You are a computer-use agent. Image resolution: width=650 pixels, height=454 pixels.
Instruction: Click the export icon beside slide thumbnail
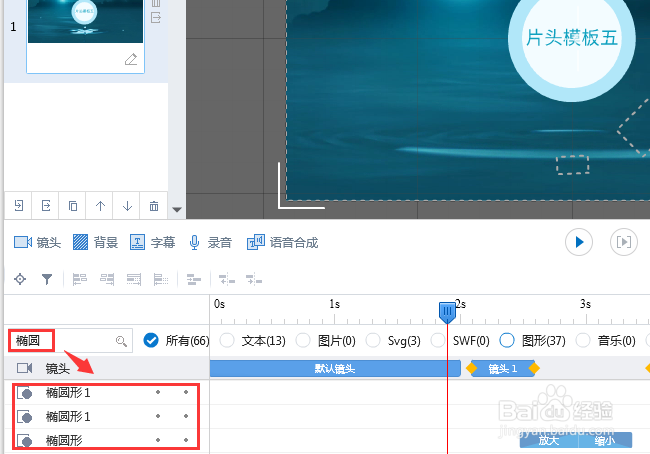(156, 17)
